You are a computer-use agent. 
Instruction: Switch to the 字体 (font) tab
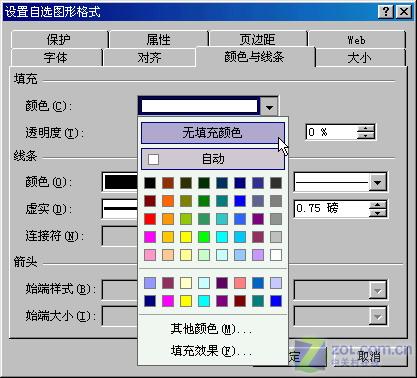point(56,58)
